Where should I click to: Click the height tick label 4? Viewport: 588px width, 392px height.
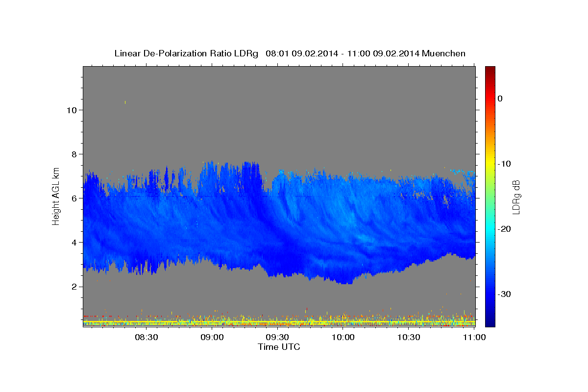tap(74, 242)
